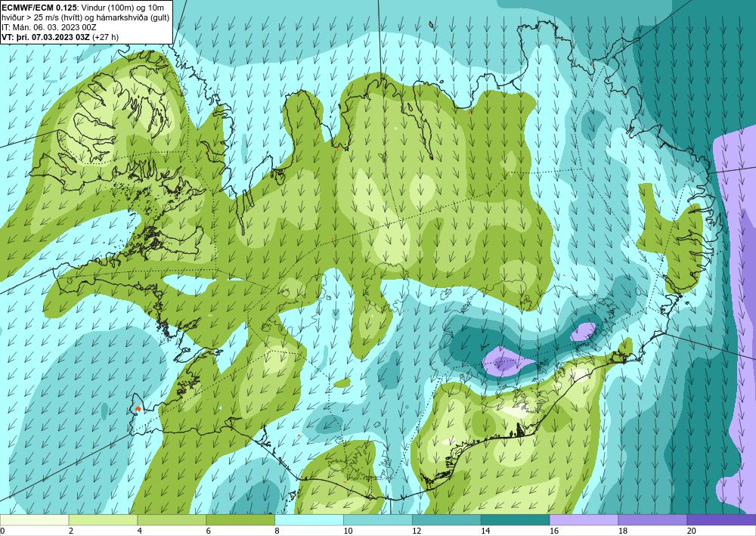Click the legend label "12"

[417, 531]
